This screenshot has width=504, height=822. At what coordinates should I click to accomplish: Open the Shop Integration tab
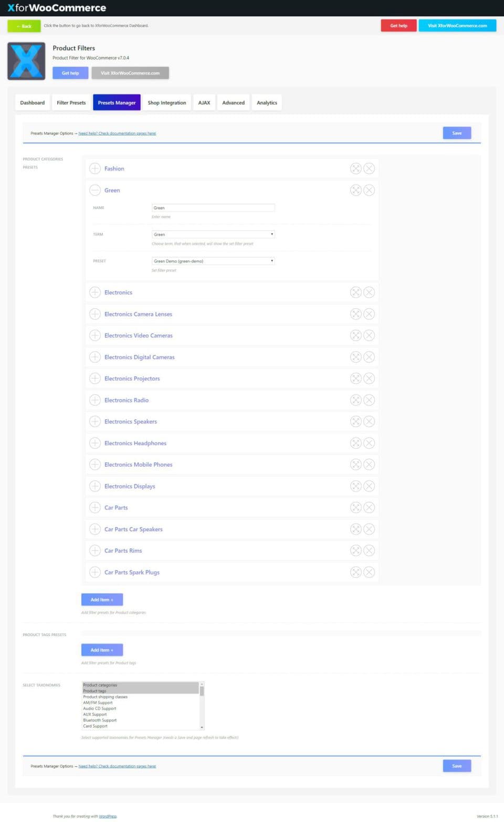click(167, 103)
